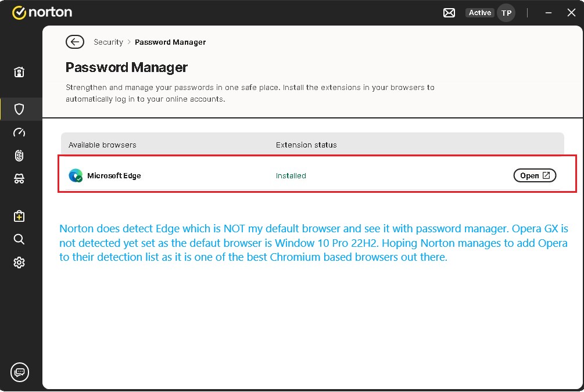Select the Security shield sidebar icon
This screenshot has width=584, height=392.
(19, 109)
